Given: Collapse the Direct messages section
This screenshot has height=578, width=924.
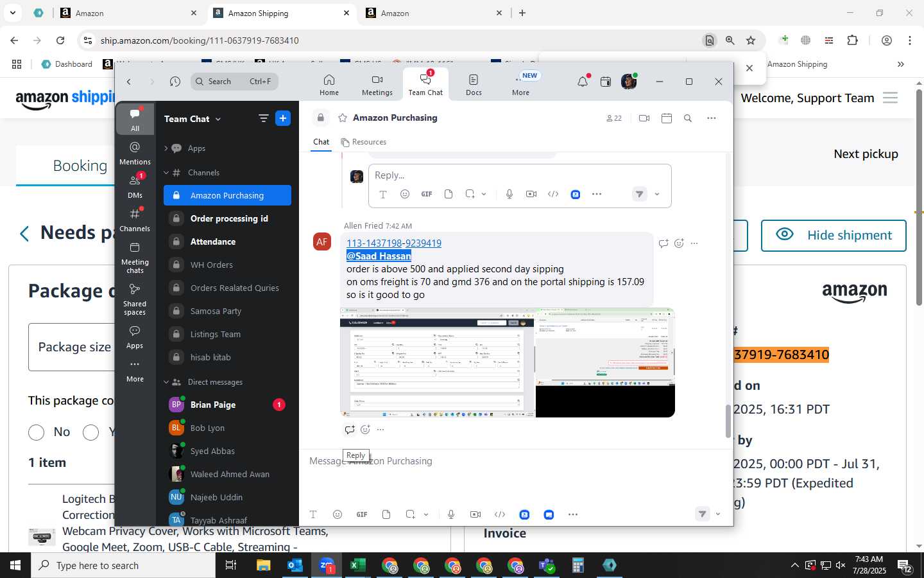Looking at the screenshot, I should [166, 382].
